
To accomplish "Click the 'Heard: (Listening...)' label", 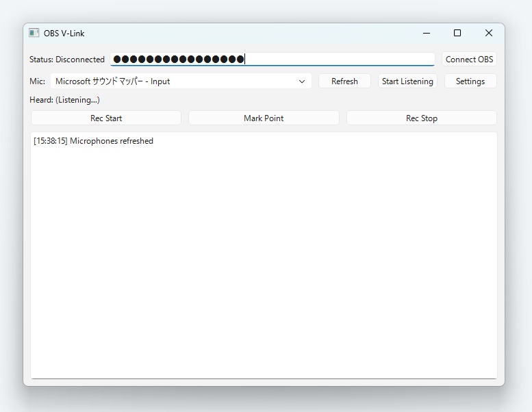I will click(x=64, y=100).
